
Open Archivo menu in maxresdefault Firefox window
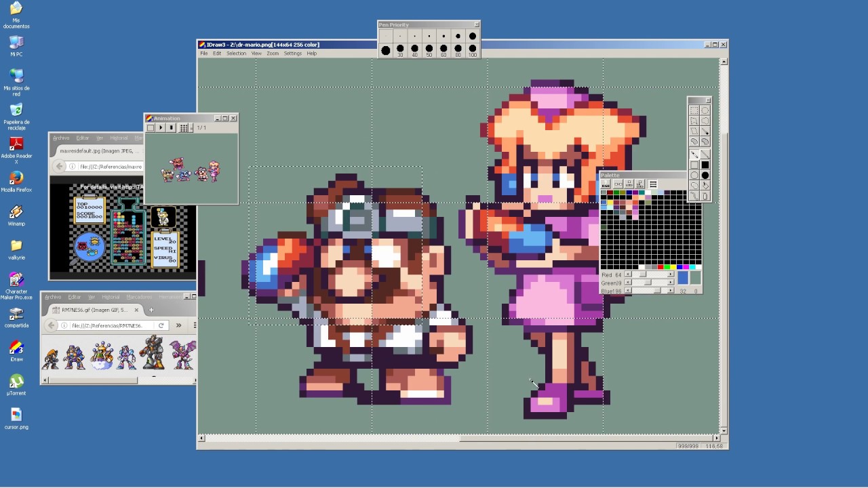[x=61, y=138]
